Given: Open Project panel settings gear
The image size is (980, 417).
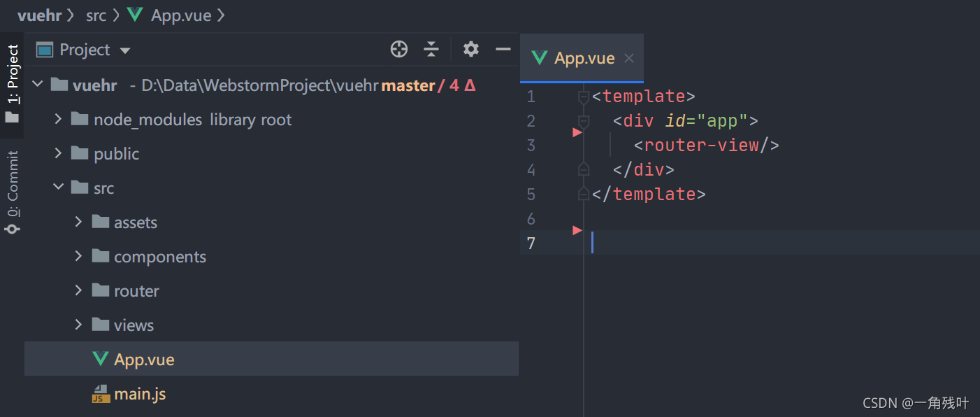Looking at the screenshot, I should point(471,49).
